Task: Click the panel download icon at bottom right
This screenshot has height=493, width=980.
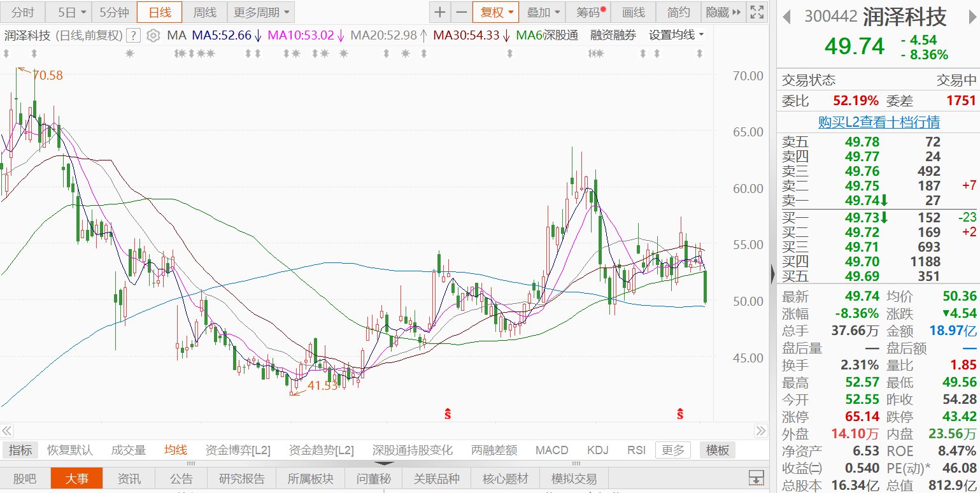Action: pos(756,478)
